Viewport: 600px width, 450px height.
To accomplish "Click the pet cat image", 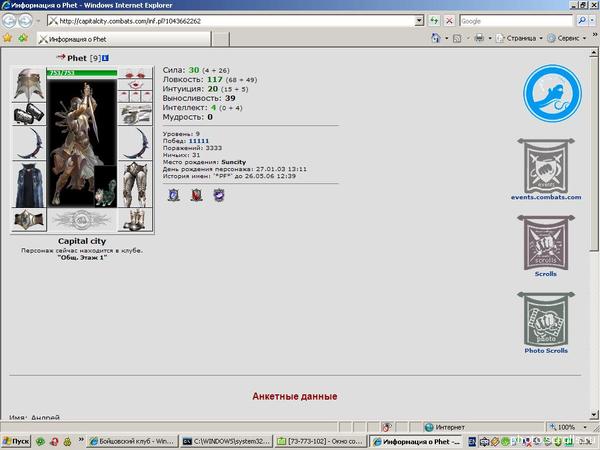I will [x=105, y=187].
